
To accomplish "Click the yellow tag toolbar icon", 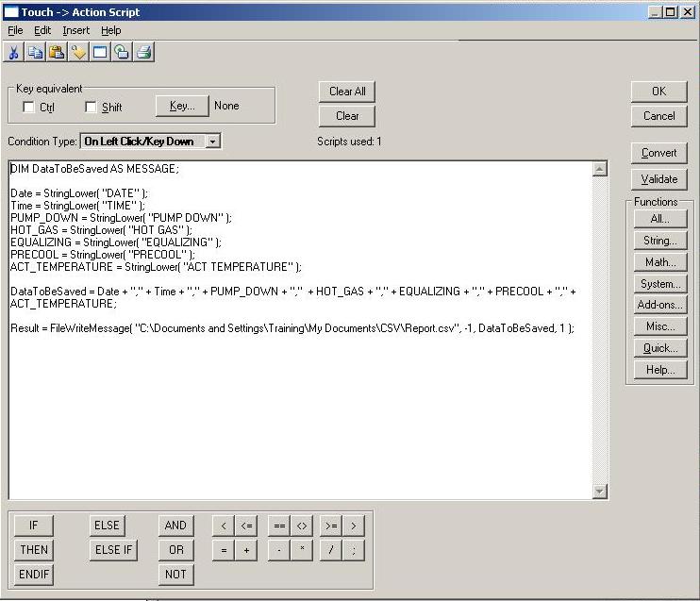I will [x=78, y=52].
